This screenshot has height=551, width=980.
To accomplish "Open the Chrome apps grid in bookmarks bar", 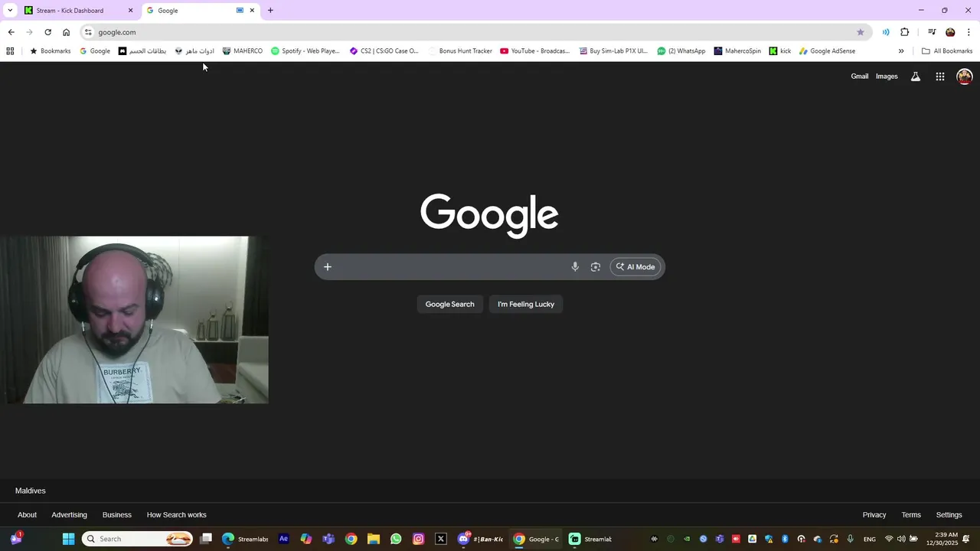I will [10, 51].
